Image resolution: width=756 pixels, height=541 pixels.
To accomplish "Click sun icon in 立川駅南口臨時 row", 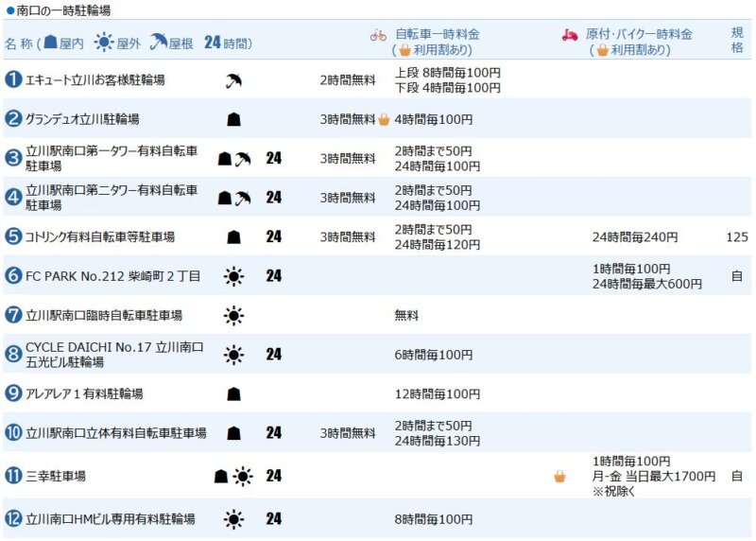I will pos(233,316).
